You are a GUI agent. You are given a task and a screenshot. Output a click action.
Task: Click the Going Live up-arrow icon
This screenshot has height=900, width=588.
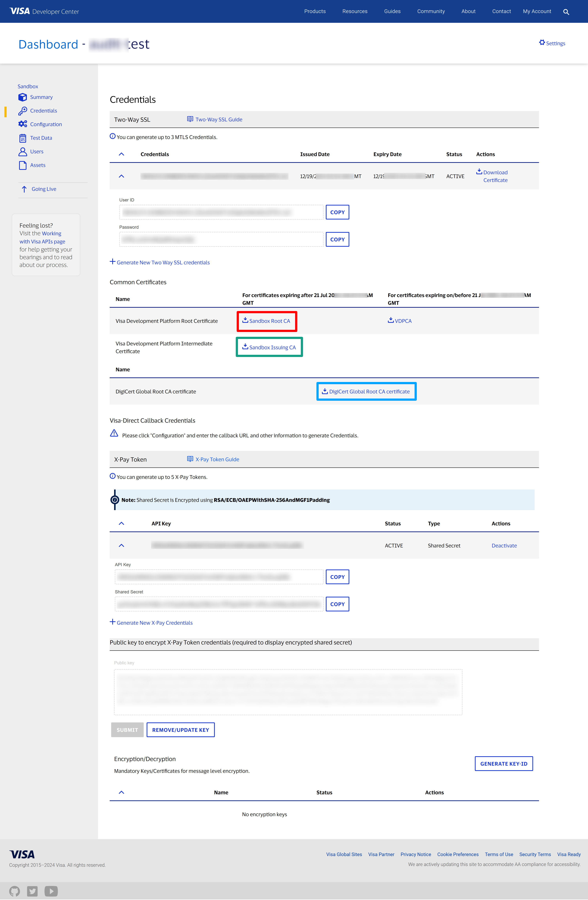[x=24, y=189]
